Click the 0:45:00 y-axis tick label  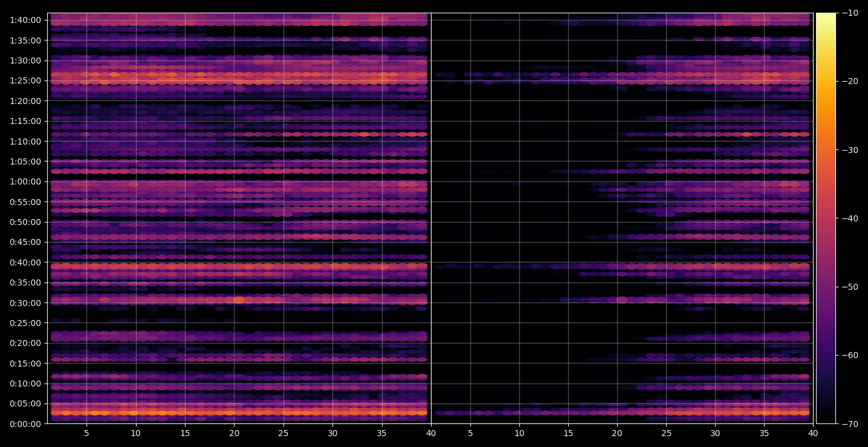(x=25, y=242)
